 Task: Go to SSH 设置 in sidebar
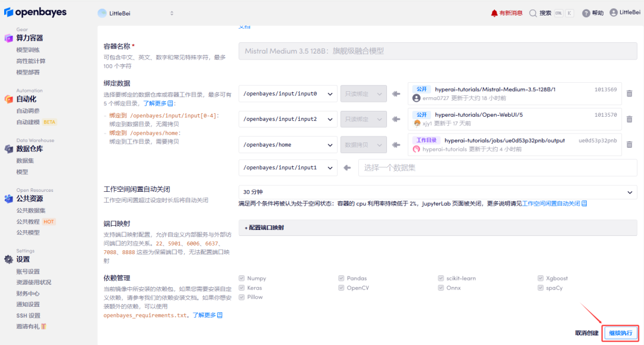[x=29, y=315]
